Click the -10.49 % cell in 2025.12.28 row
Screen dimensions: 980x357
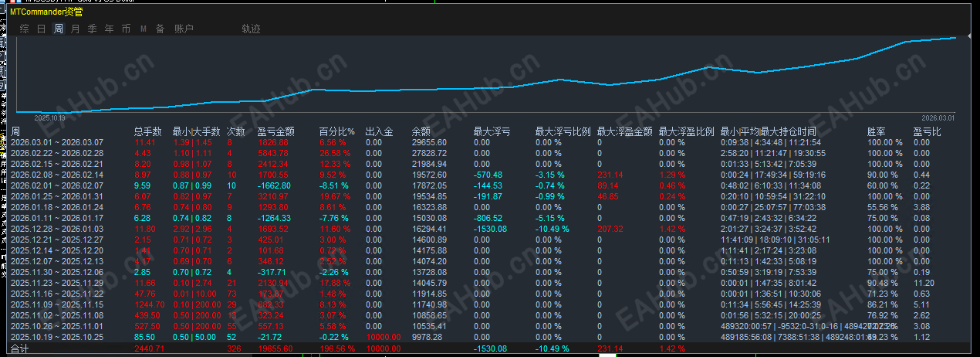click(553, 229)
